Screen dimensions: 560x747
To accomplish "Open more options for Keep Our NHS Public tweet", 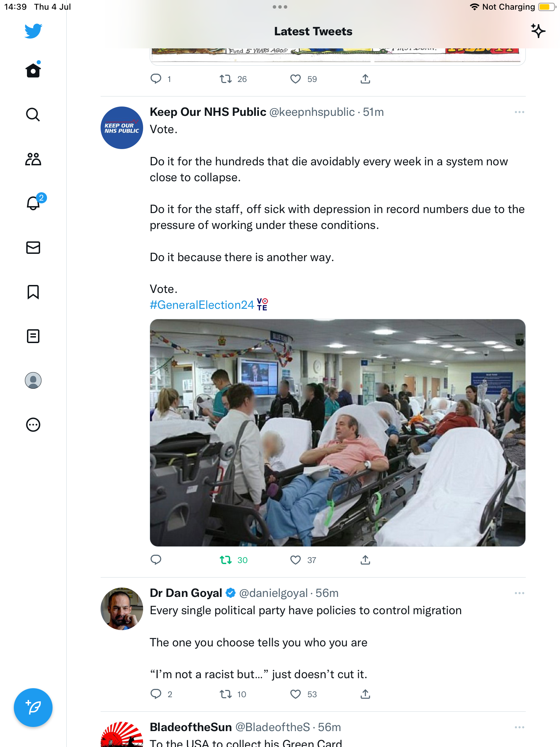I will (519, 112).
